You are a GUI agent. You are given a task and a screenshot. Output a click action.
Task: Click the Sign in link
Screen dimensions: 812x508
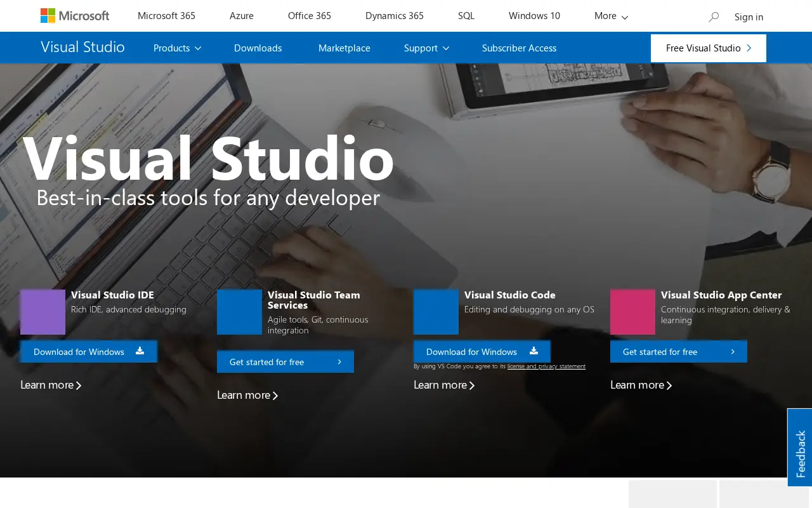(749, 17)
